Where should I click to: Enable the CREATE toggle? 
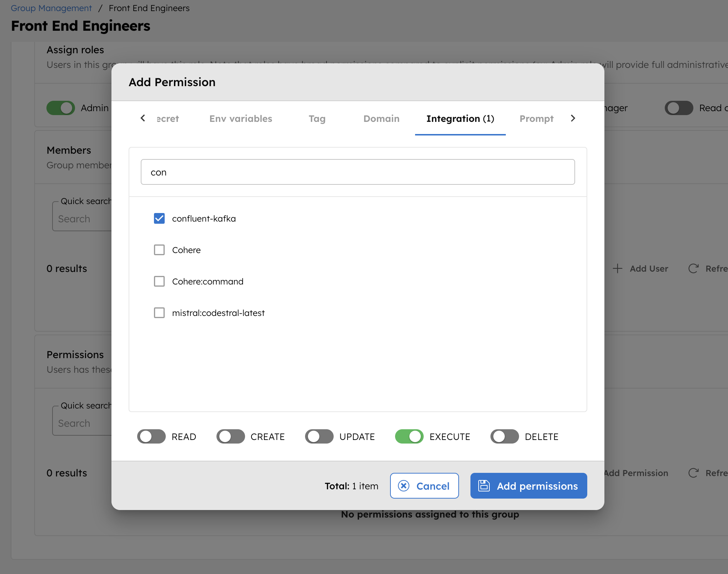[x=231, y=436]
